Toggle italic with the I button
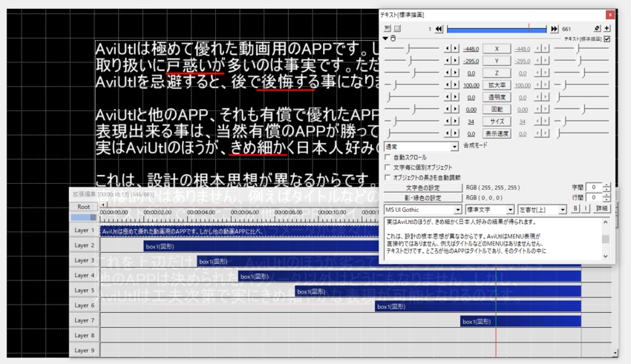This screenshot has height=364, width=631. click(x=586, y=208)
